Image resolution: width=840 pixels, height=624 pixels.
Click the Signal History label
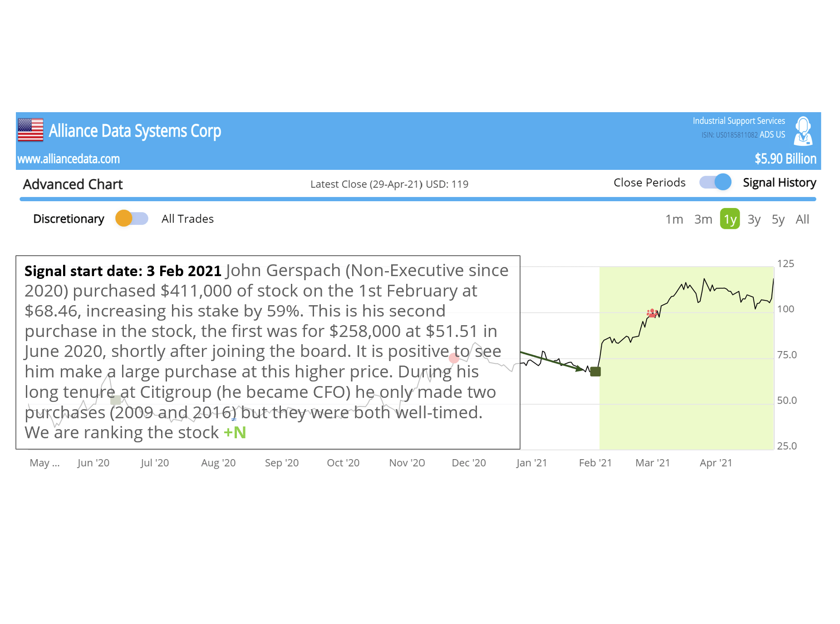pyautogui.click(x=779, y=183)
